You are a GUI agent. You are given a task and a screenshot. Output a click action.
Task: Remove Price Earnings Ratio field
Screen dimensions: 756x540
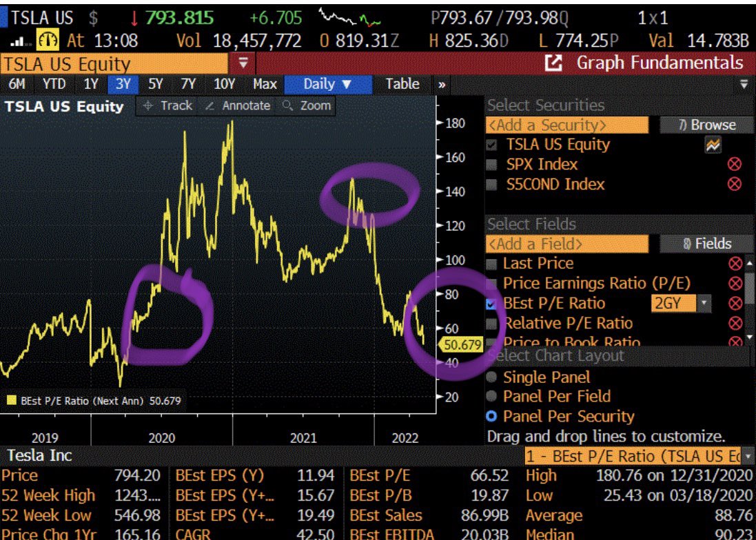coord(735,283)
